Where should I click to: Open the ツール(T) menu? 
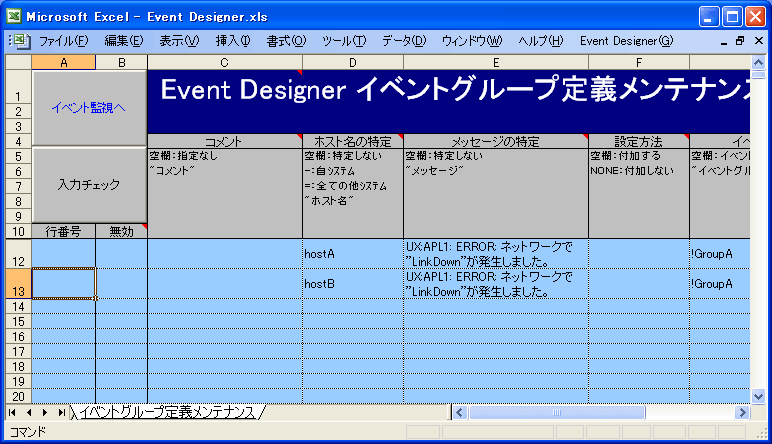344,41
